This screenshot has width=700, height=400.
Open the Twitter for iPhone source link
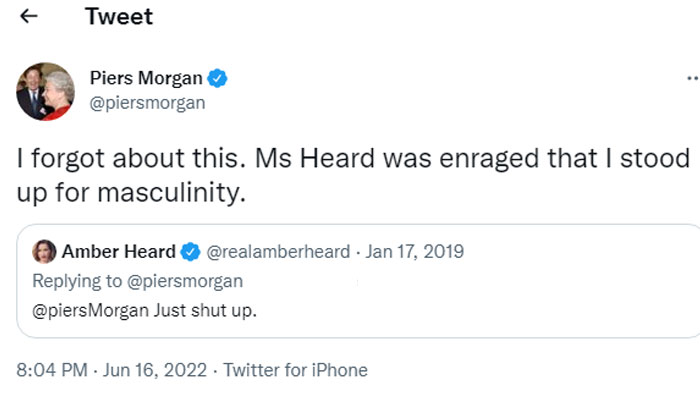tap(295, 370)
